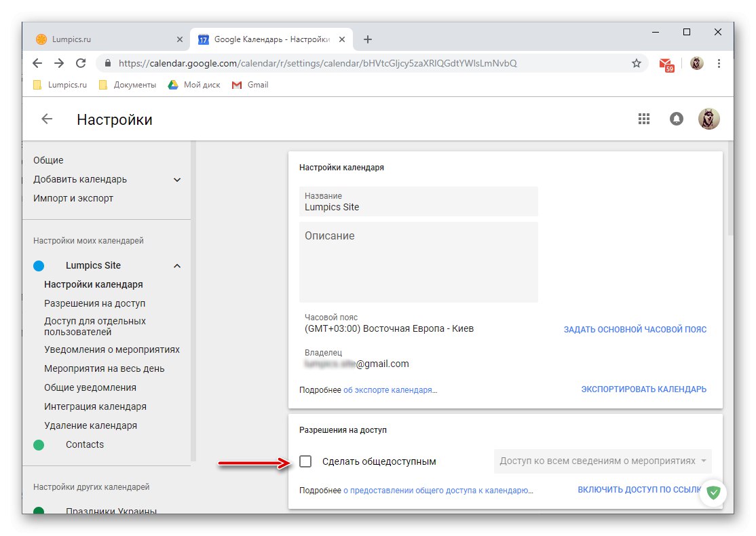The height and width of the screenshot is (536, 756).
Task: Open Google notifications via bell icon
Action: 676,118
